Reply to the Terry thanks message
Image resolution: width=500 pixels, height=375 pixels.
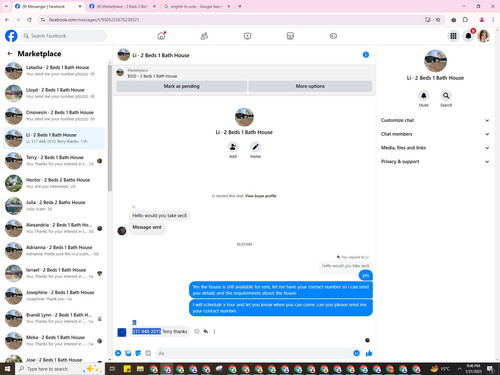(206, 331)
